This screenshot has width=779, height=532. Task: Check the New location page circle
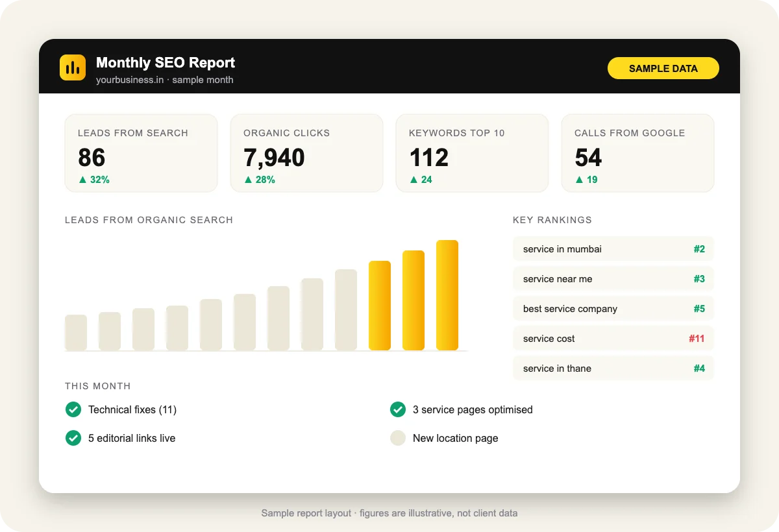coord(398,438)
